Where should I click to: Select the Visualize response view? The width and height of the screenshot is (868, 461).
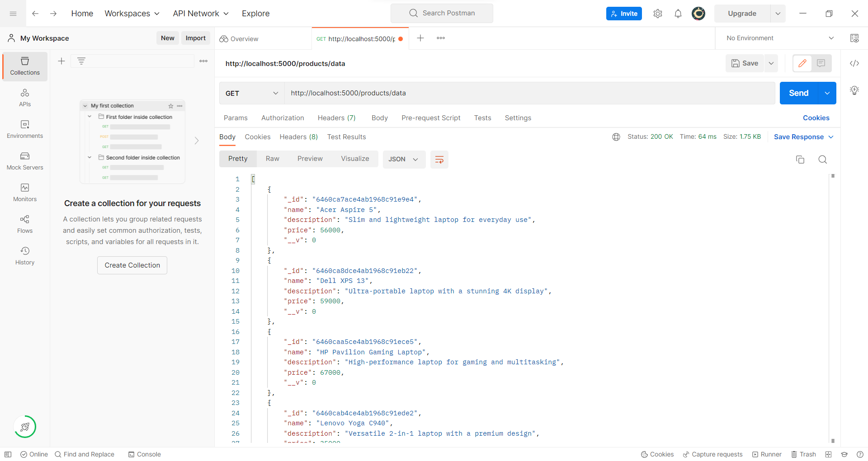[355, 159]
